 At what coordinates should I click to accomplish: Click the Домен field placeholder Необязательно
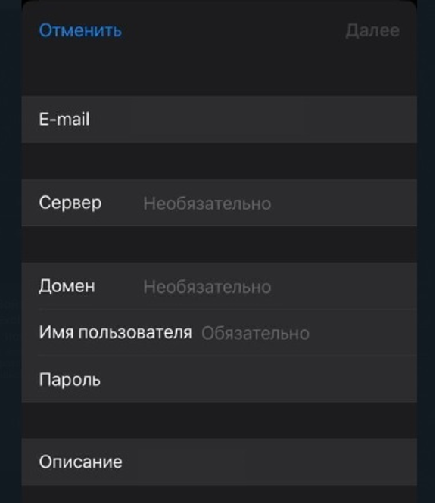point(207,287)
